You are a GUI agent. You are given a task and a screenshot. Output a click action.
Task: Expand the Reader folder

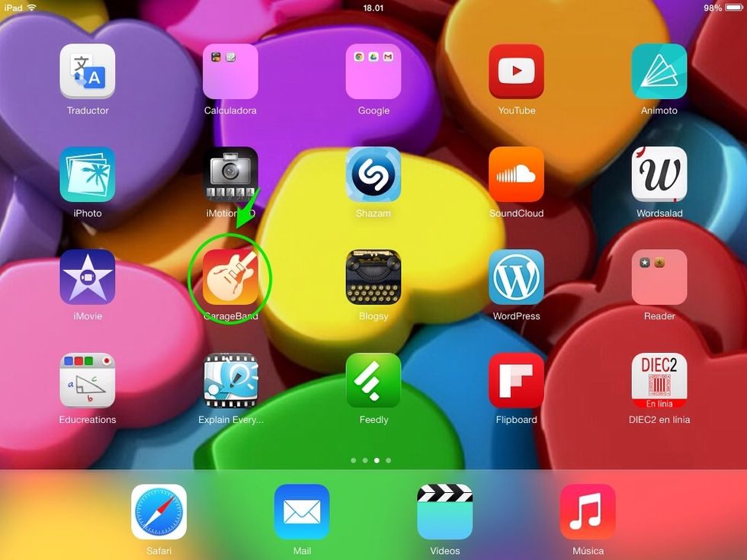(659, 277)
